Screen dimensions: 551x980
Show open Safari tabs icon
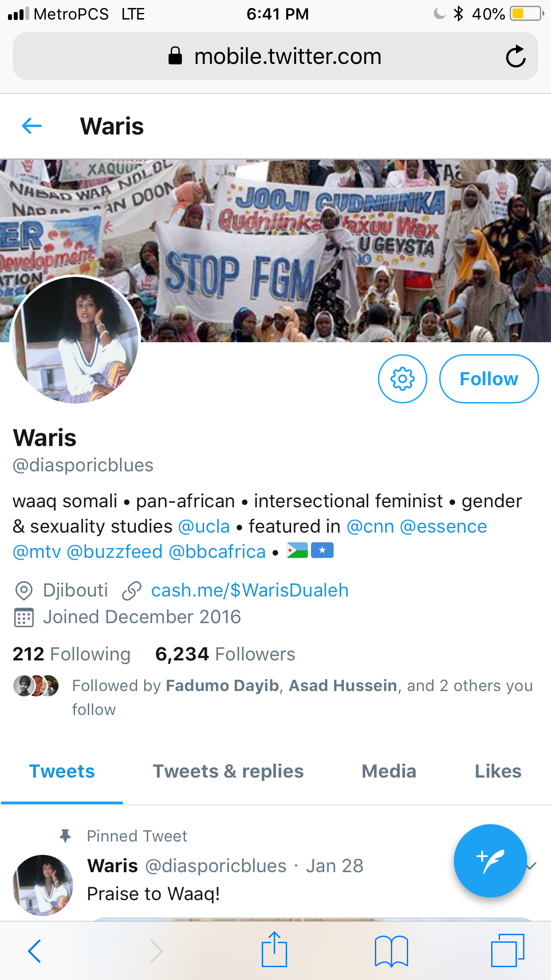[508, 951]
